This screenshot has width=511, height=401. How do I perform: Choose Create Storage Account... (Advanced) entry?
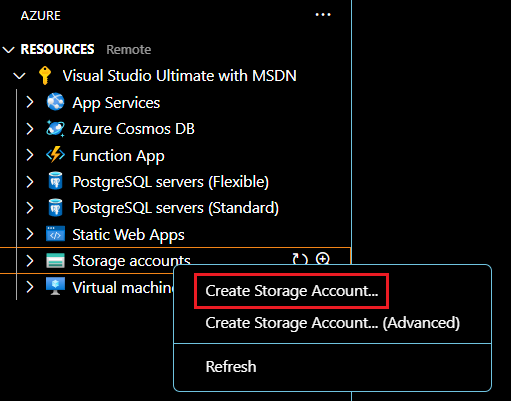332,323
